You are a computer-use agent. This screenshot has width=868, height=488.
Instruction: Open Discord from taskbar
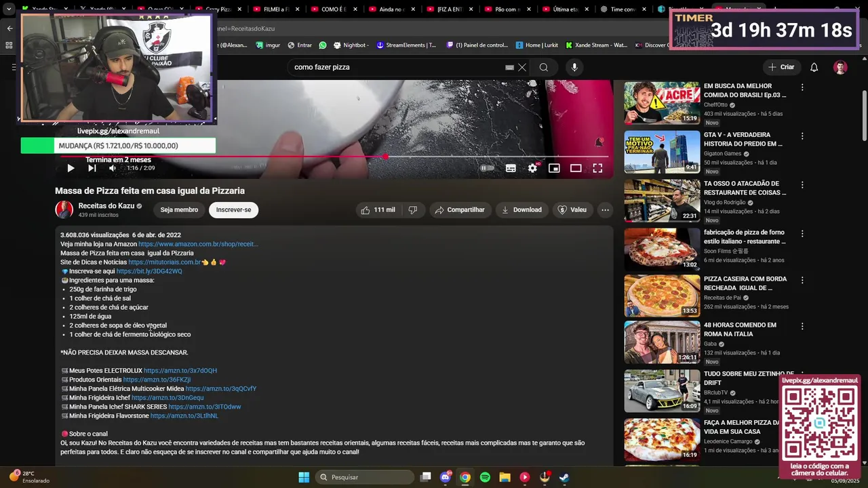[x=446, y=477]
